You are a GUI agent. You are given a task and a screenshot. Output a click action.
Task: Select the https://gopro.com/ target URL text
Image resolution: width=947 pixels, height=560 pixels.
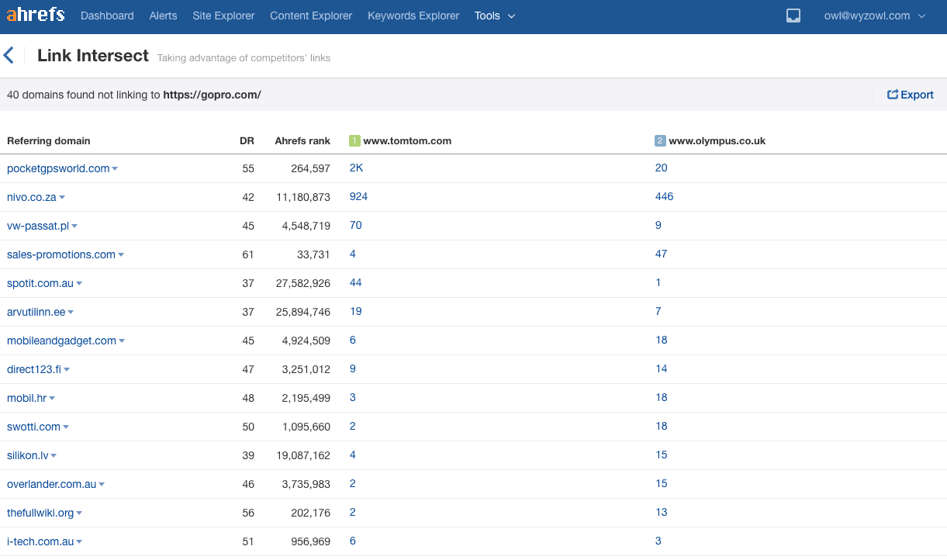coord(212,95)
